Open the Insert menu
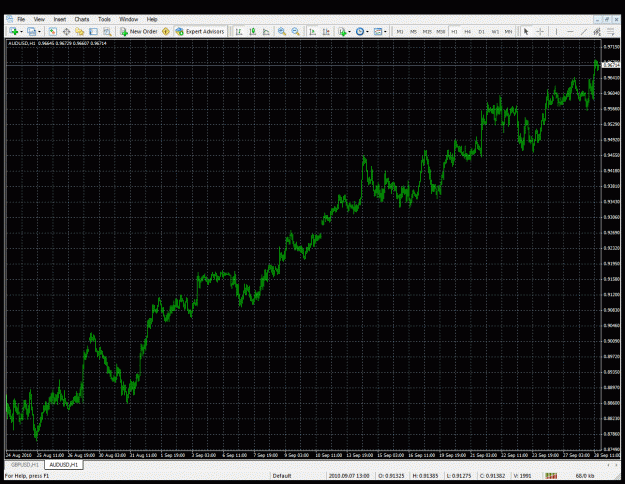The image size is (625, 484). (60, 19)
